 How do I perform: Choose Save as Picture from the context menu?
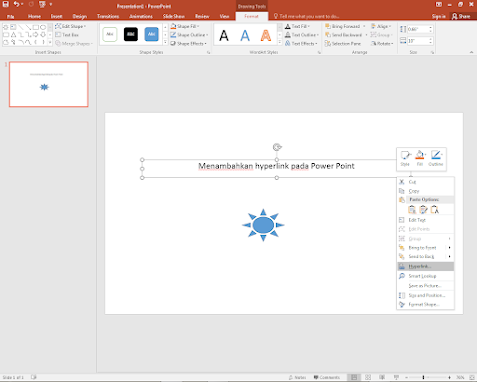click(x=426, y=286)
